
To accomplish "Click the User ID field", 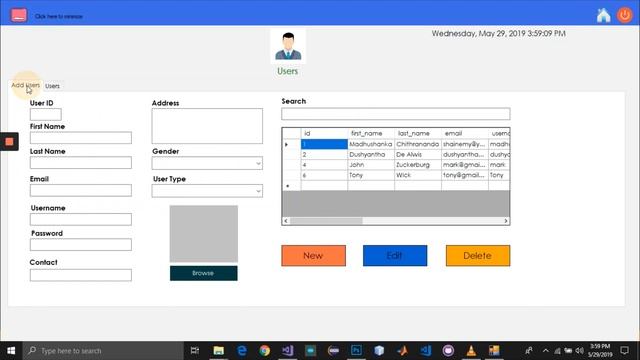I will coord(45,114).
